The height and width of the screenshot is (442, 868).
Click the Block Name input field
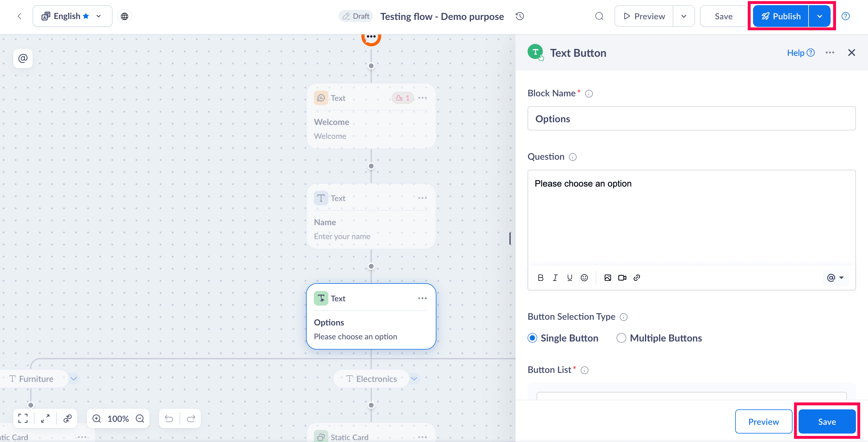(691, 119)
